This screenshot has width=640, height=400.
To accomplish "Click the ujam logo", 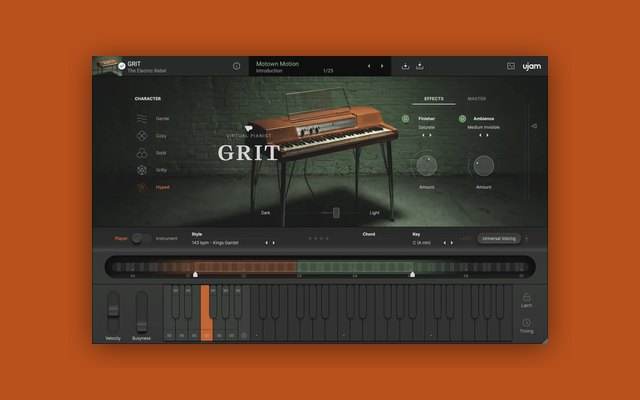I will click(532, 67).
